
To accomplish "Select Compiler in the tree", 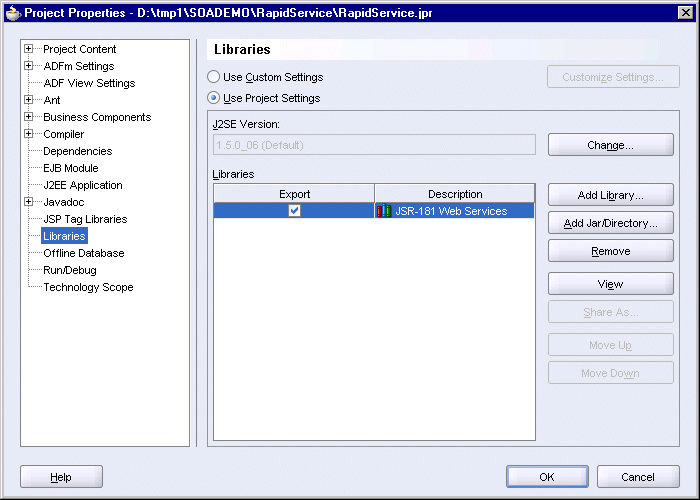I will pyautogui.click(x=63, y=134).
